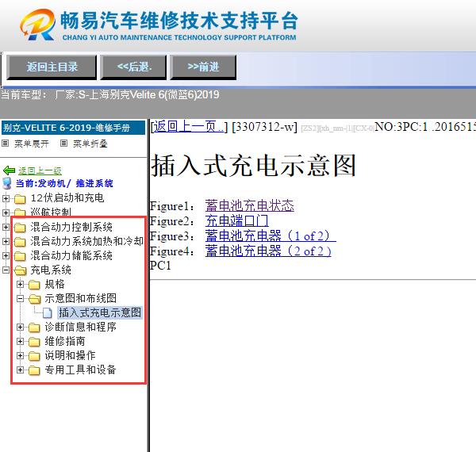Viewport: 476px width, 452px height.
Task: Select 12伏启动和充电 tree item
Action: click(67, 198)
